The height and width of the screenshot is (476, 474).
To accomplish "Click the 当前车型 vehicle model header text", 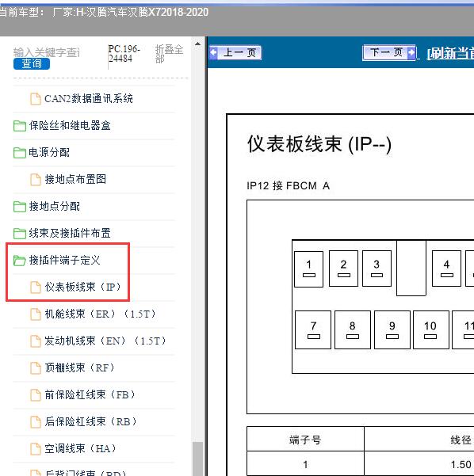I will [x=104, y=12].
